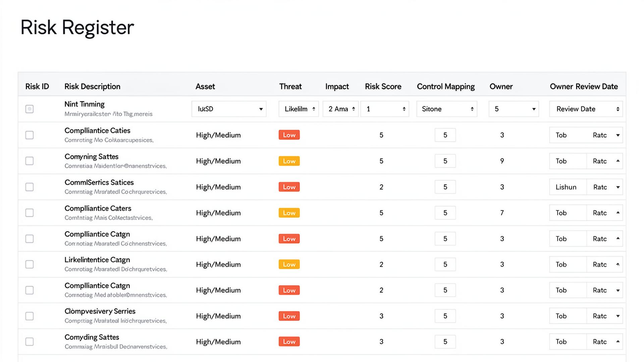Click the Lishun review date cell
644x362 pixels.
(568, 187)
